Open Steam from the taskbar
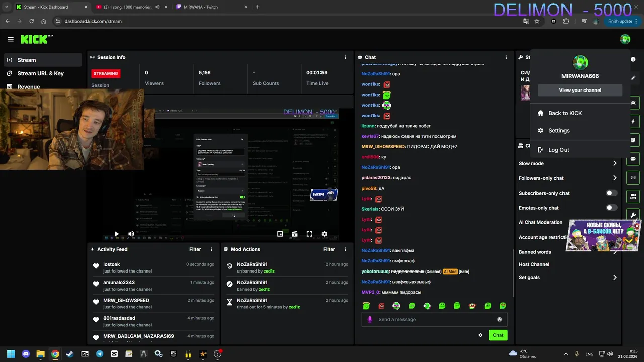Screen dimensions: 644x362 (70, 354)
